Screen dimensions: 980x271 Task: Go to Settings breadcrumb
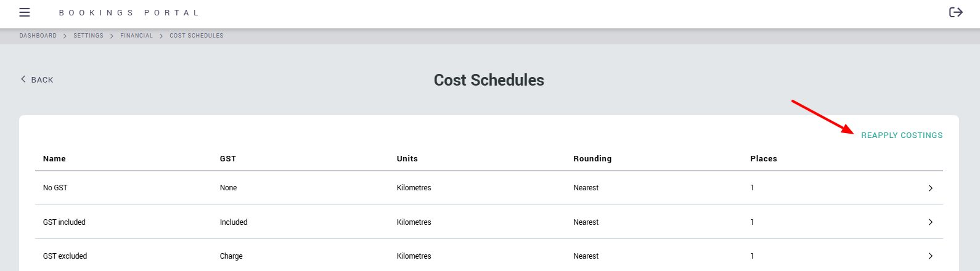[88, 36]
